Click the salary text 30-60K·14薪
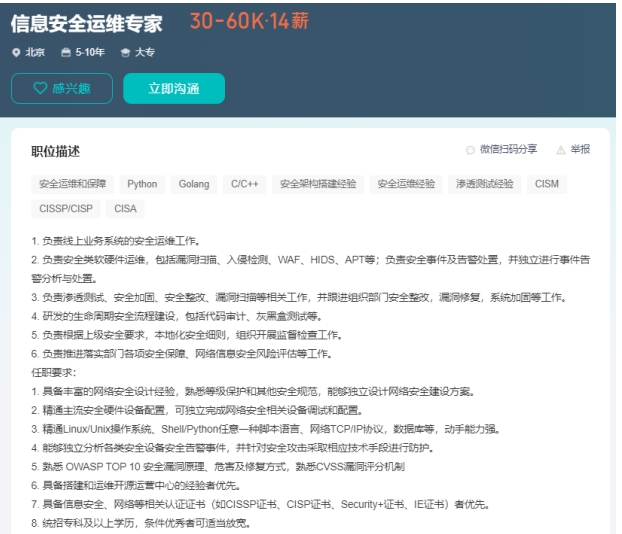 point(249,21)
